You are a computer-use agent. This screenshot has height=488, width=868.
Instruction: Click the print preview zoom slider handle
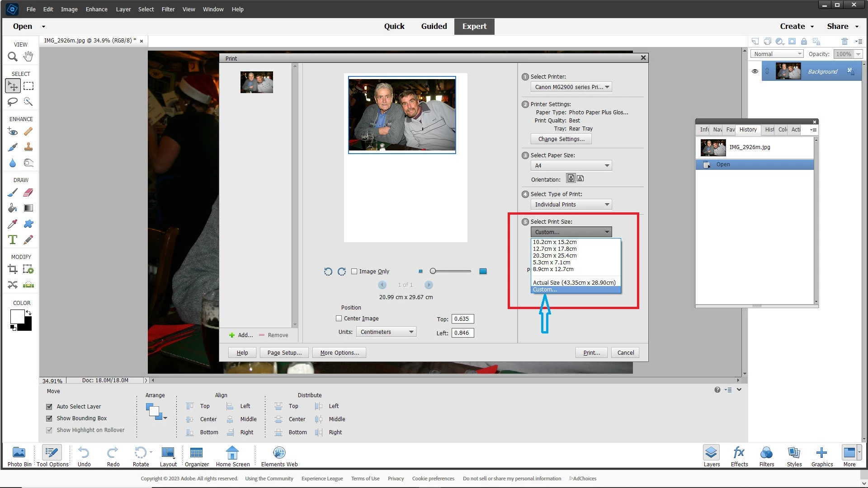click(433, 272)
